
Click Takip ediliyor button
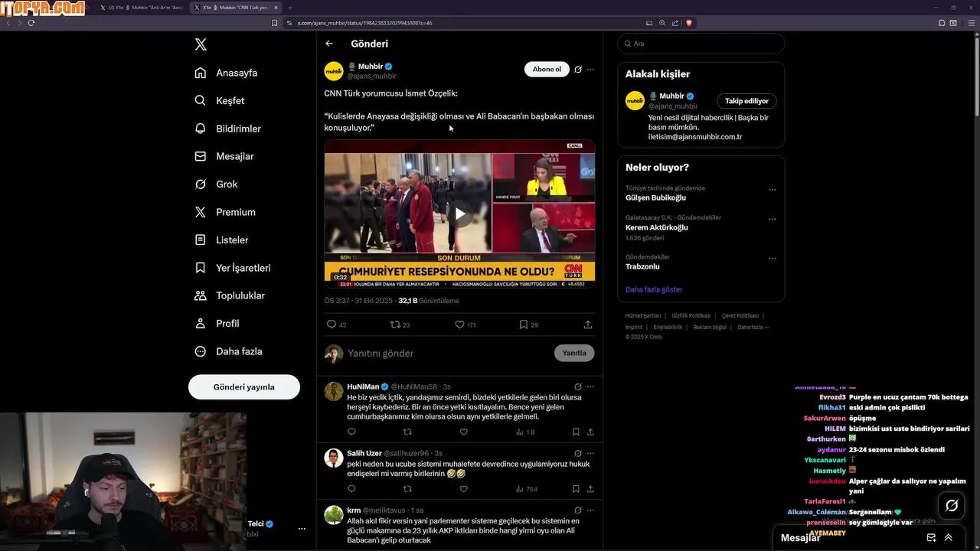point(747,101)
